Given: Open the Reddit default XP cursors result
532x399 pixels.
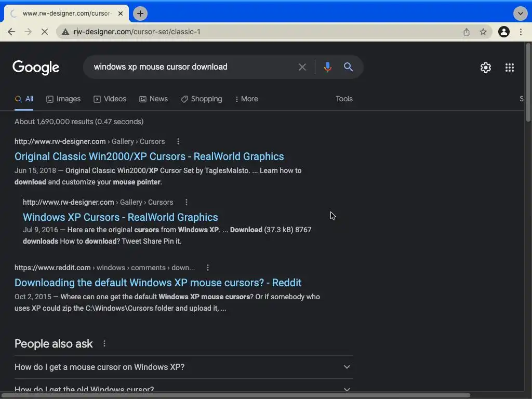Looking at the screenshot, I should click(x=158, y=283).
